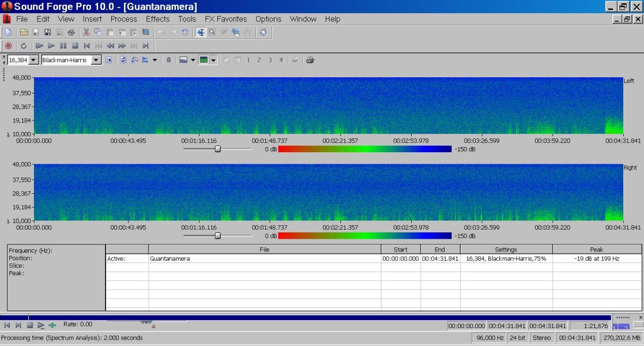The height and width of the screenshot is (346, 644).
Task: Open the Process menu
Action: coord(123,19)
